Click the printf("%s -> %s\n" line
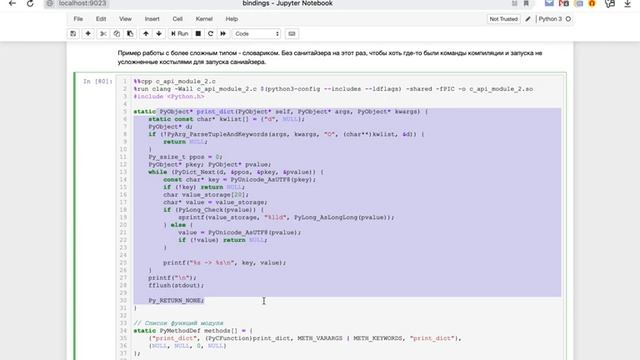The width and height of the screenshot is (640, 360). pos(224,262)
